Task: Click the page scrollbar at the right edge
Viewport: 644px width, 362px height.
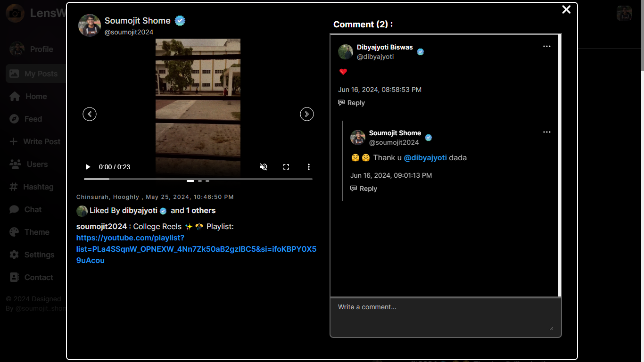Action: [x=642, y=35]
